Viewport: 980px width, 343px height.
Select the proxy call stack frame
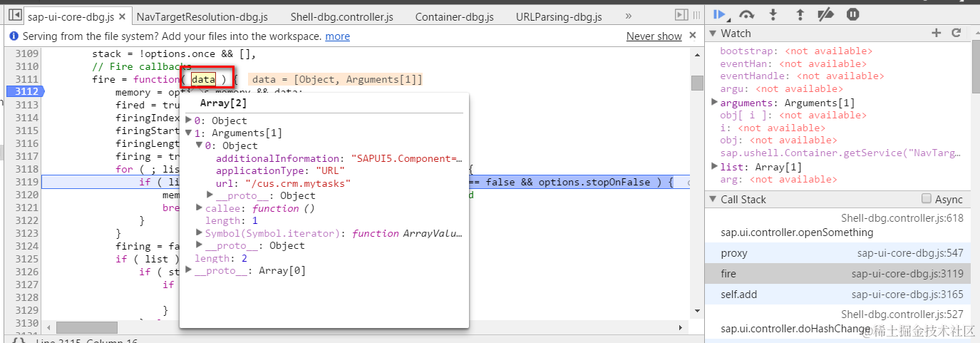[x=837, y=252]
